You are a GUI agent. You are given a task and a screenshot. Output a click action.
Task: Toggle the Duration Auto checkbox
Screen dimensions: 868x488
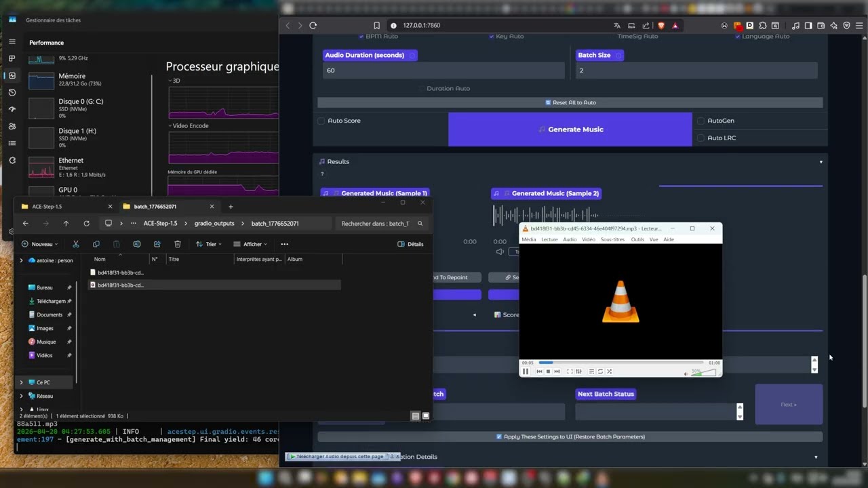(422, 88)
